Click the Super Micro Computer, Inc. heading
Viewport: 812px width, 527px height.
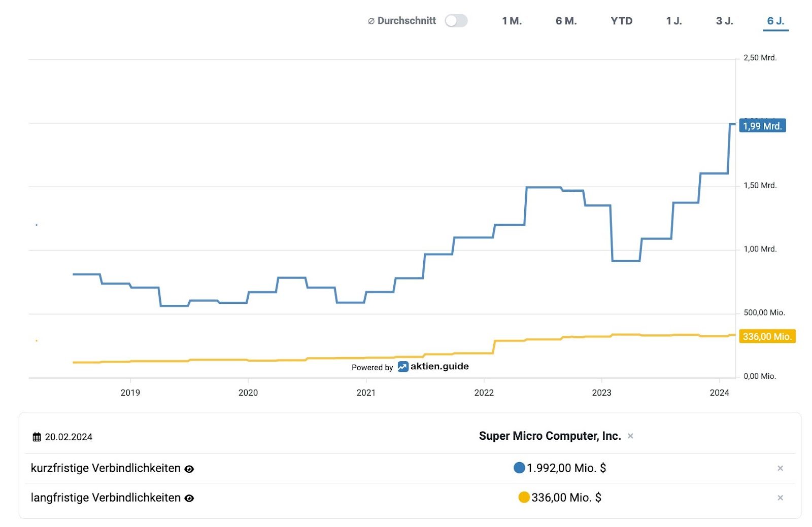point(550,436)
